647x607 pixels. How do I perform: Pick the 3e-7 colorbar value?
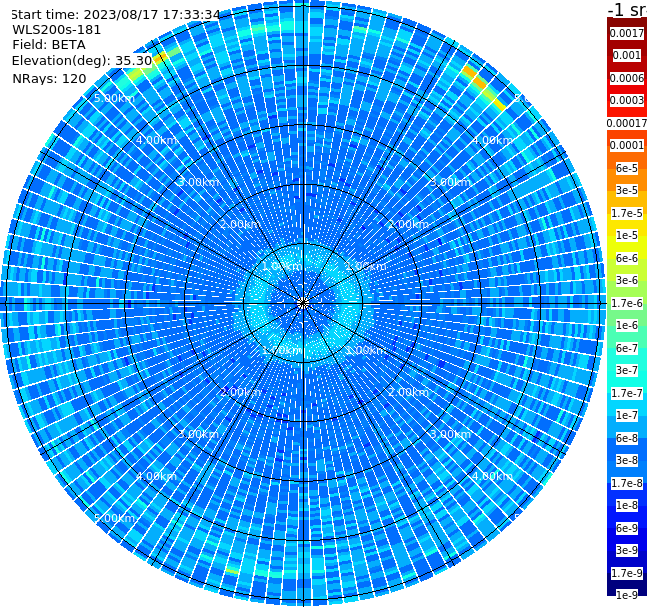[x=627, y=370]
